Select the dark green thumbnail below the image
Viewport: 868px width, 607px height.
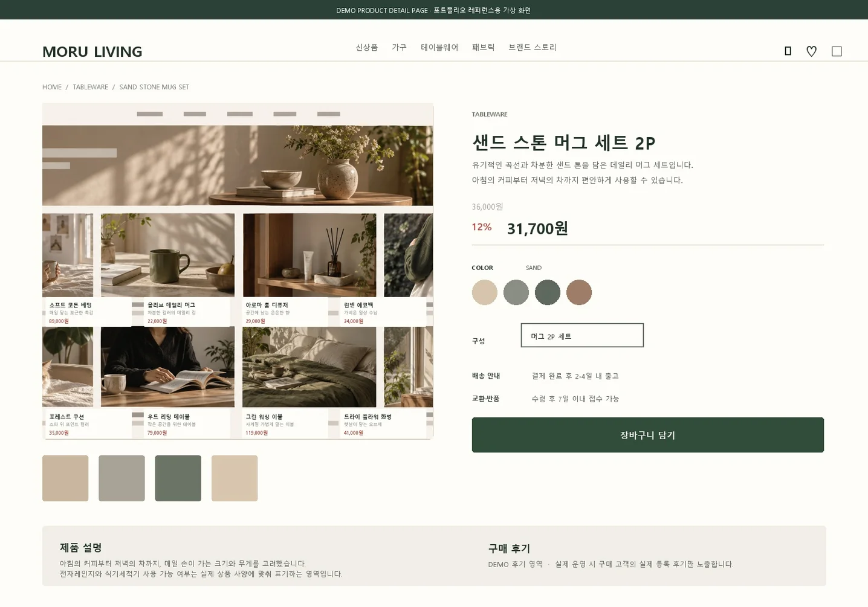[x=178, y=478]
